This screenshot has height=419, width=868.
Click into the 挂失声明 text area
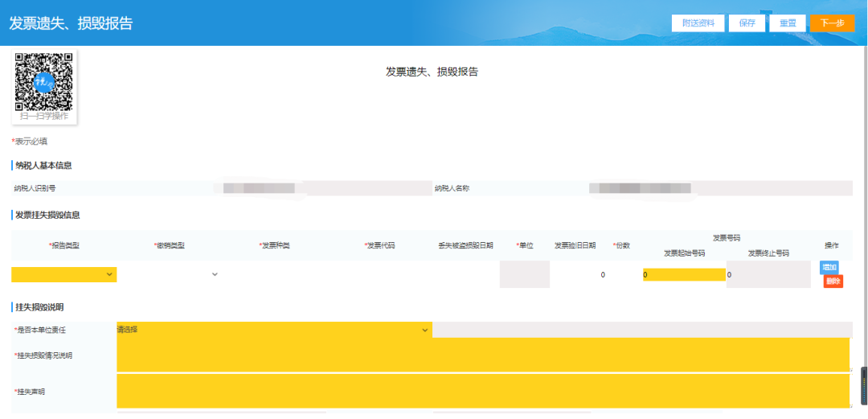point(482,391)
